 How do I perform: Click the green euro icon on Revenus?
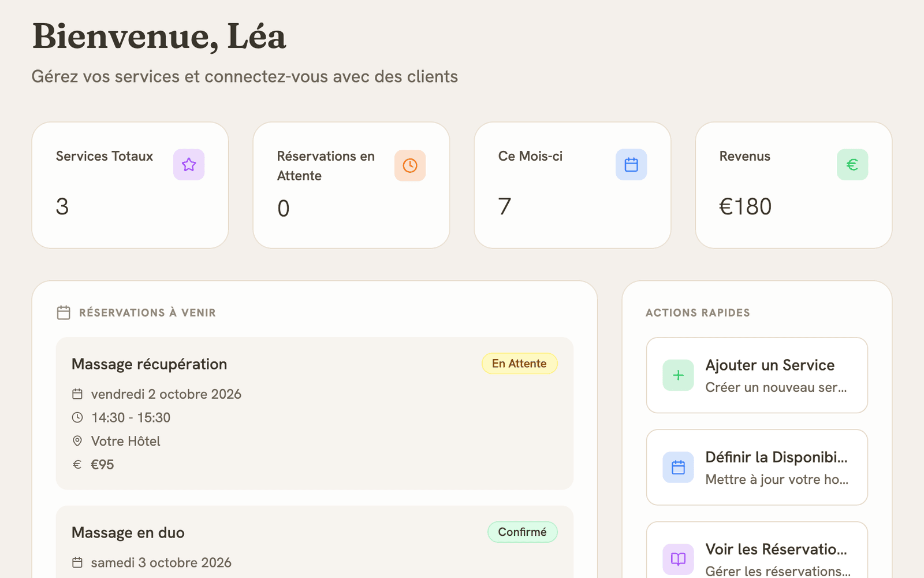pos(852,165)
